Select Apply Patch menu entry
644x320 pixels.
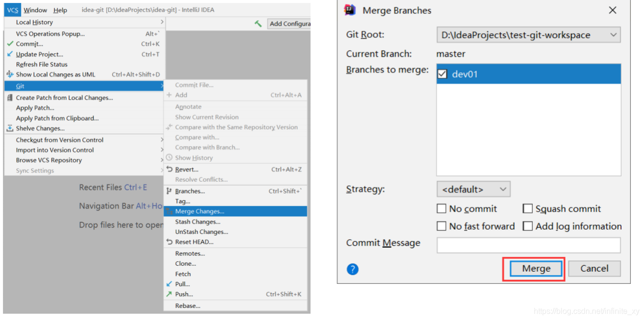point(84,108)
